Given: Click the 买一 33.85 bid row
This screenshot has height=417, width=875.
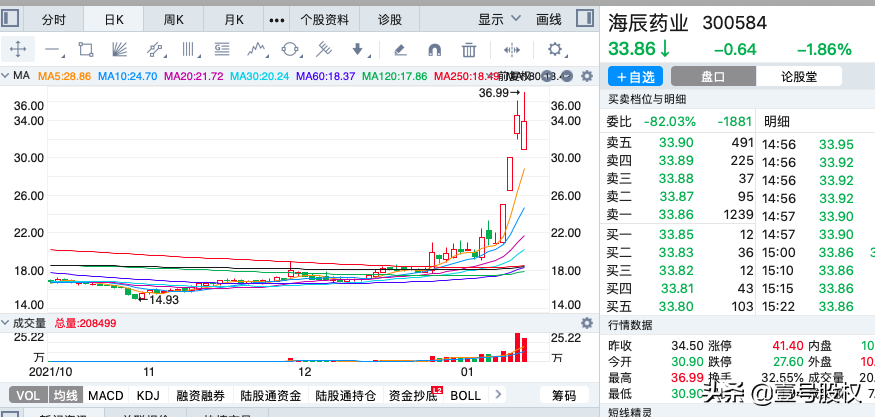Looking at the screenshot, I should (680, 234).
